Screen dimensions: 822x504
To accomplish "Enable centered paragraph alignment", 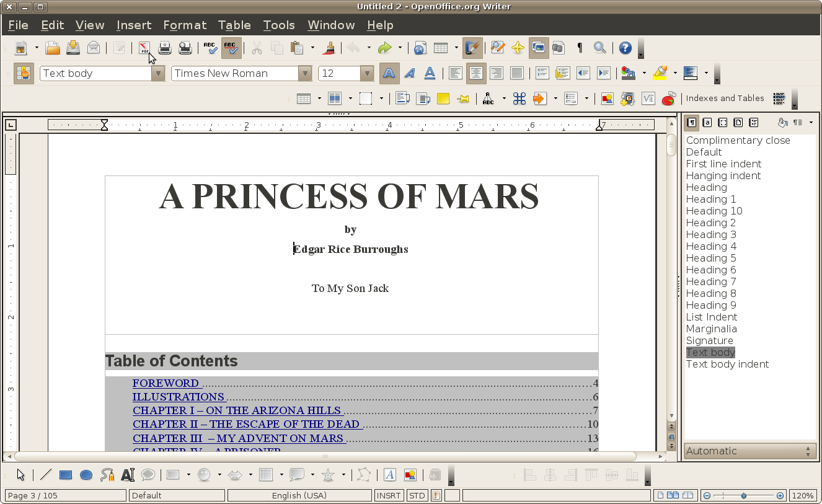I will [476, 73].
